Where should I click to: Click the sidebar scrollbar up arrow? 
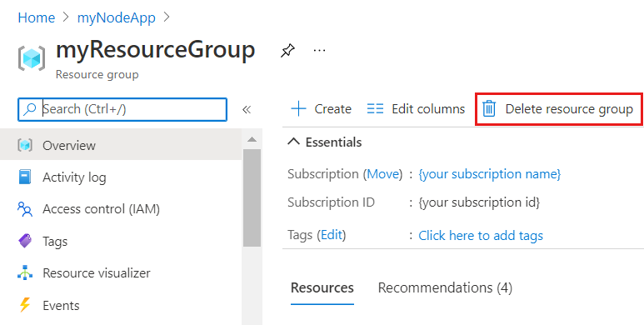tap(252, 140)
